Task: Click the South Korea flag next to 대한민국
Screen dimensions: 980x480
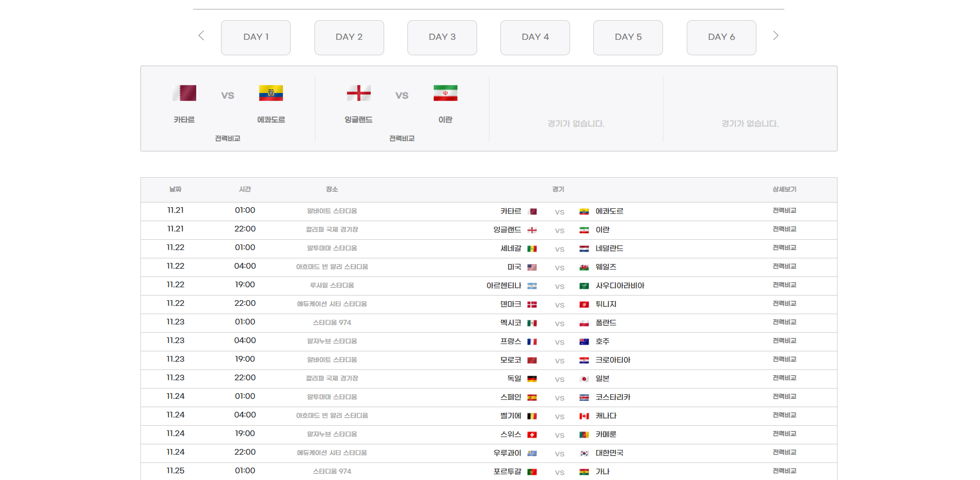Action: click(584, 454)
